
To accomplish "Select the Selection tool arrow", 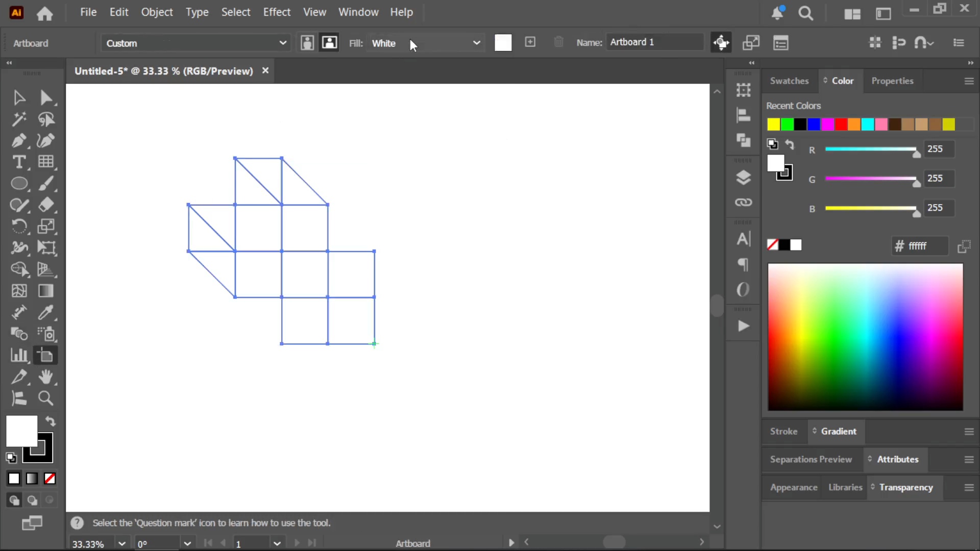I will (19, 97).
